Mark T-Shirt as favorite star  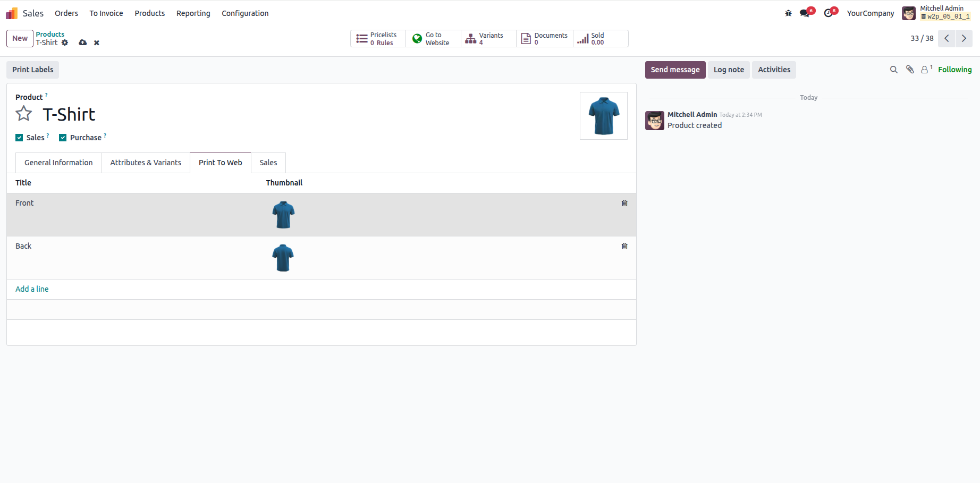click(24, 114)
